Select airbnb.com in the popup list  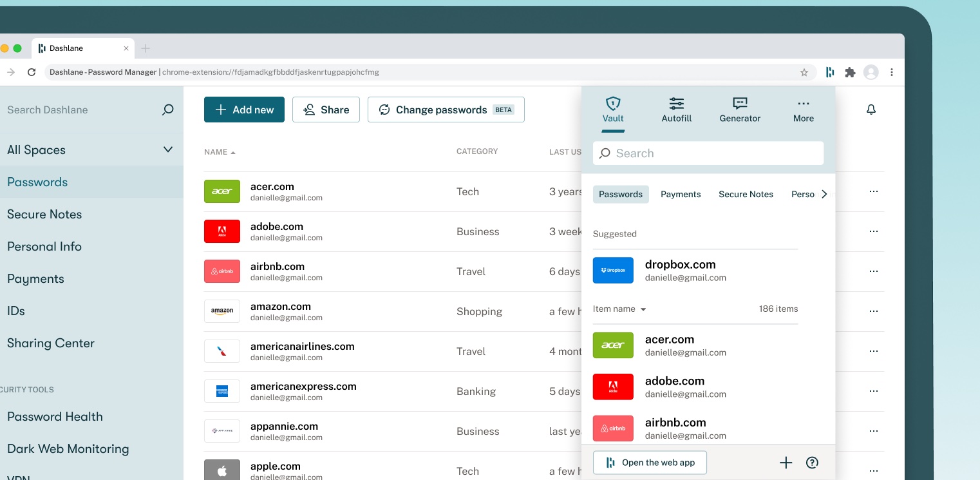tap(695, 428)
